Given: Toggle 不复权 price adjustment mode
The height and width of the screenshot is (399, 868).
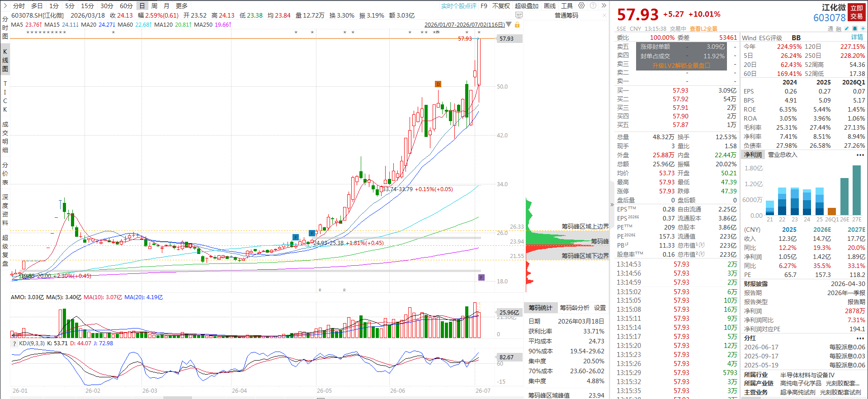Looking at the screenshot, I should click(x=501, y=6).
